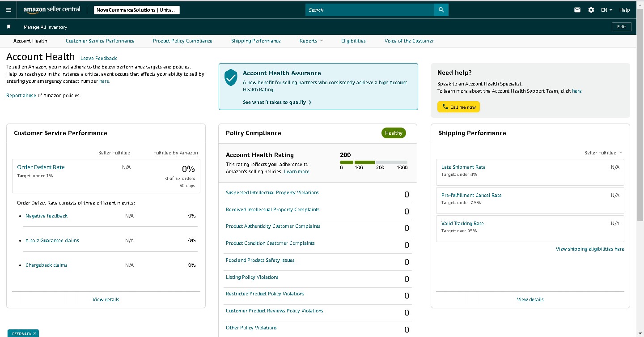644x337 pixels.
Task: Open Product Authenticity Customer Complaints
Action: (273, 226)
